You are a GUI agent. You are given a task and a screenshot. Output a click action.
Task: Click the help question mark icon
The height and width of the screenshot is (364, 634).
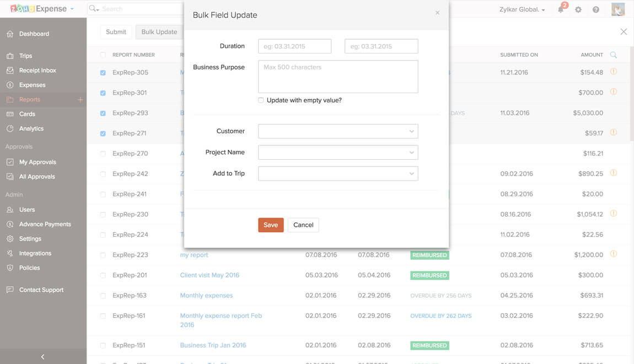[596, 9]
